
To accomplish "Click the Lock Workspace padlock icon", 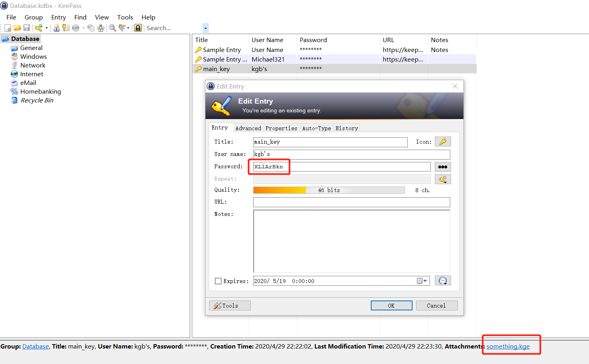I will (x=138, y=28).
